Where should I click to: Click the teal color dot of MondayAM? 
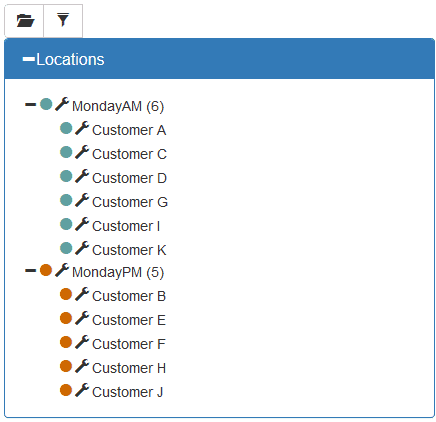click(x=46, y=104)
